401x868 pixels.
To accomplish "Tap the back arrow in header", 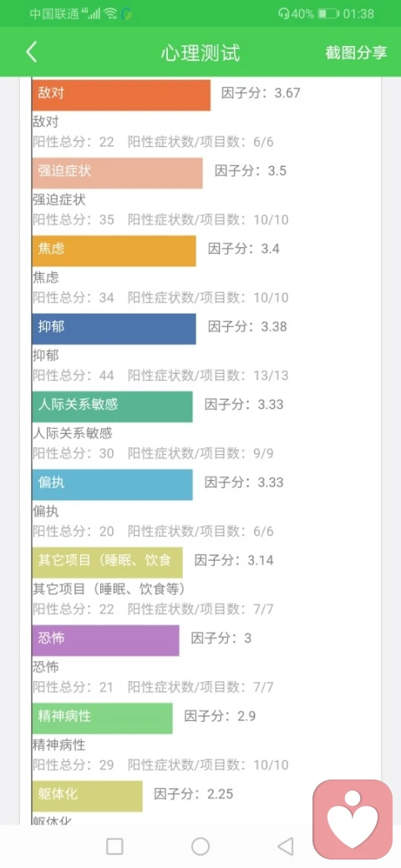I will 32,52.
